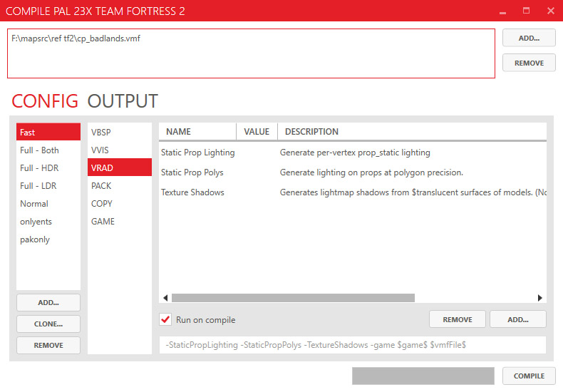This screenshot has height=392, width=563.
Task: Select the pakonly preset
Action: [48, 239]
